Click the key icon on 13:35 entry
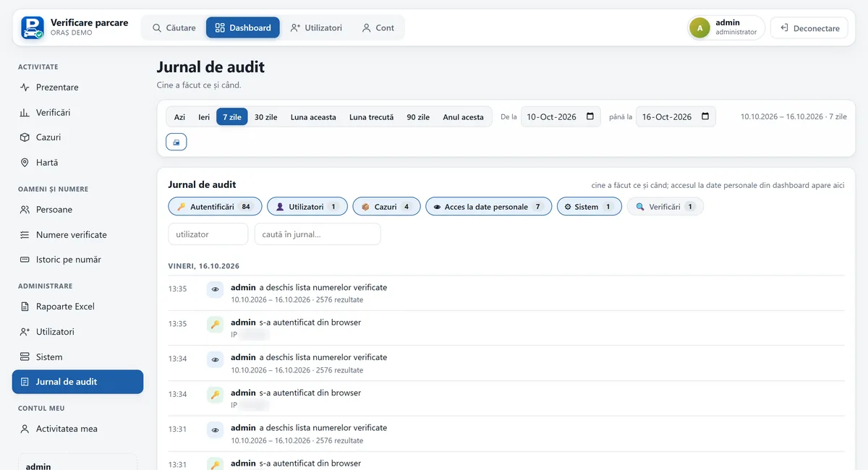 point(215,324)
